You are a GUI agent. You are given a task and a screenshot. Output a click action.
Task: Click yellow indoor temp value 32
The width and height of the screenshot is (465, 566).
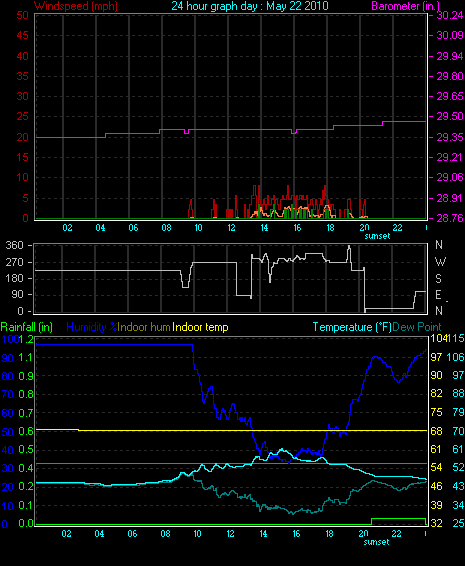[x=436, y=523]
